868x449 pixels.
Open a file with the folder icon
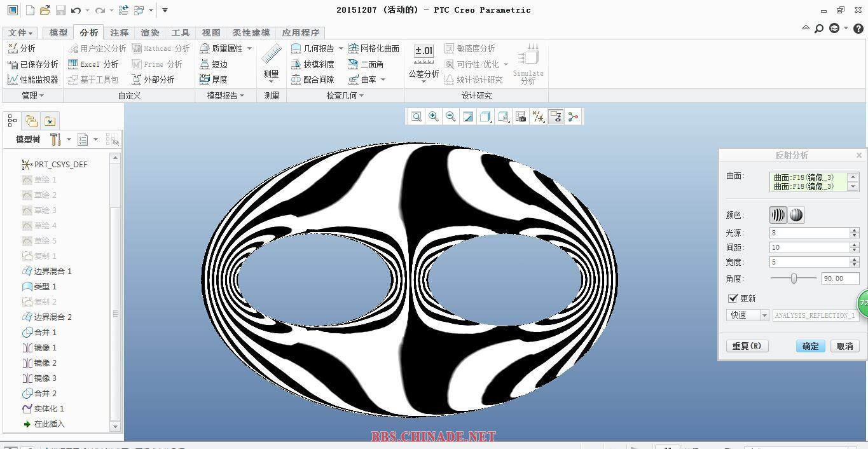tap(45, 10)
